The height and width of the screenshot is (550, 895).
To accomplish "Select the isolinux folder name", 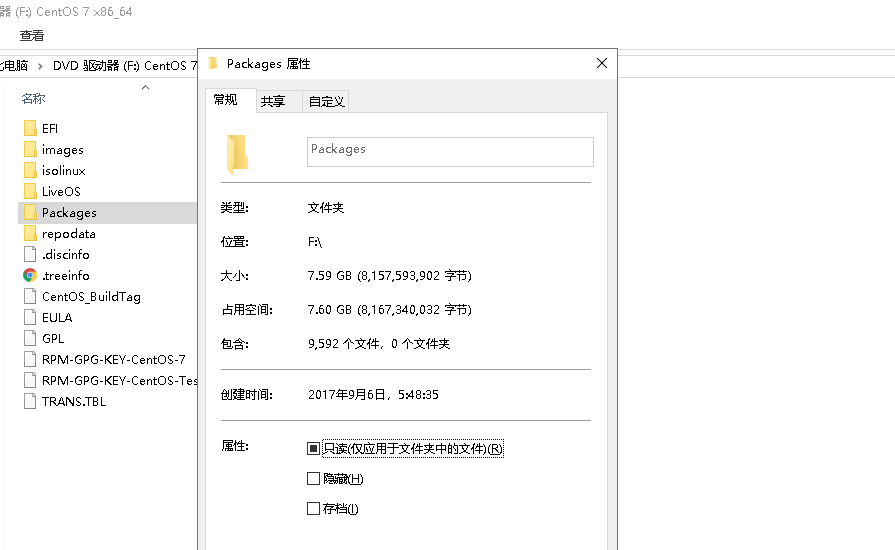I will 63,171.
